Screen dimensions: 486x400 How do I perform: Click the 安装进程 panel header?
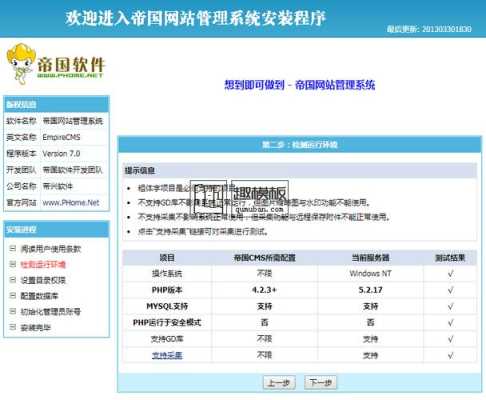tap(56, 230)
